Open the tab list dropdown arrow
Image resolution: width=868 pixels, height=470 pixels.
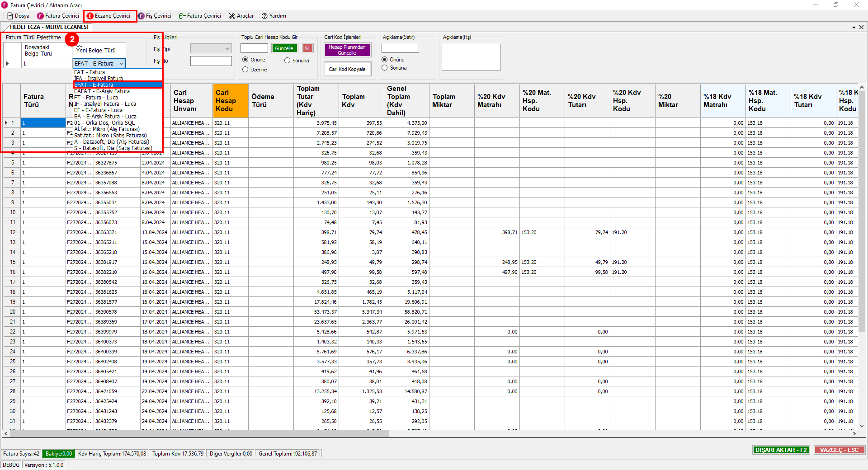(x=854, y=27)
